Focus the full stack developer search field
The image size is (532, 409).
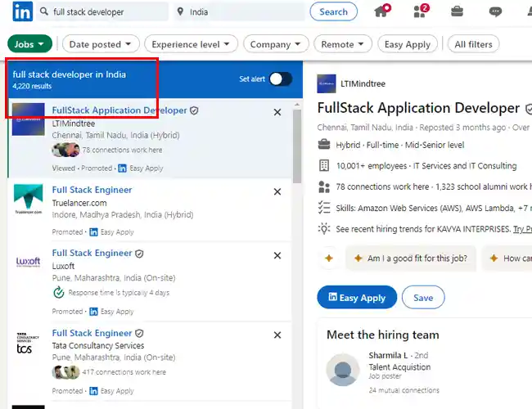(102, 12)
